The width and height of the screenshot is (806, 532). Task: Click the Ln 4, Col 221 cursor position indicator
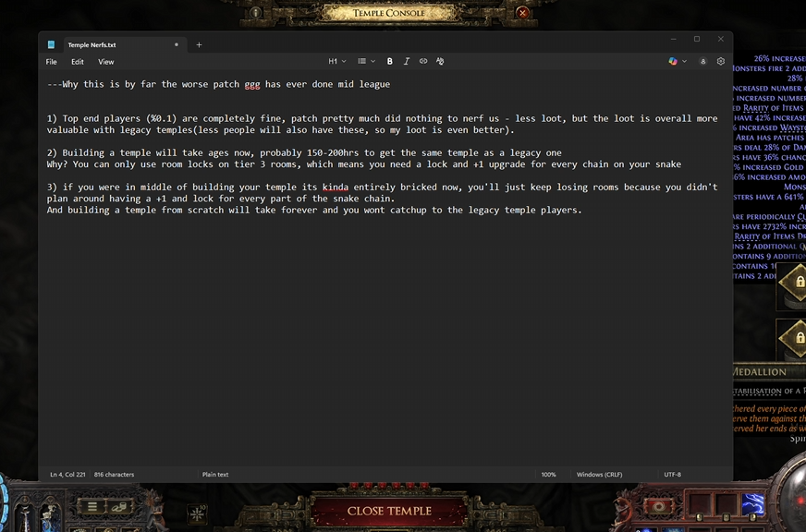point(67,475)
